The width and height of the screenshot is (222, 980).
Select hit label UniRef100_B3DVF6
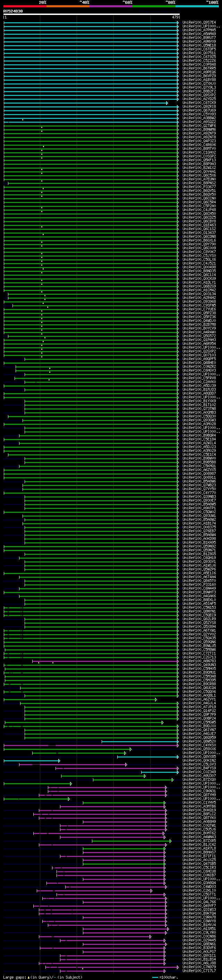click(199, 948)
